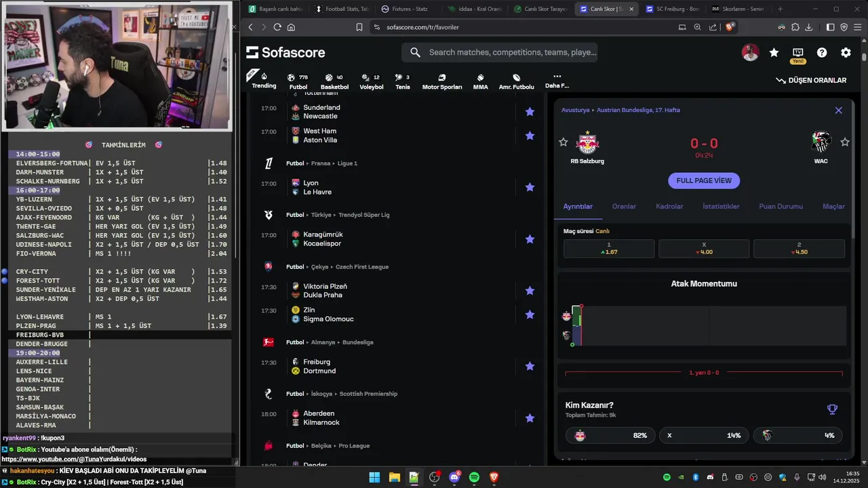Switch to the Puan Durumu tab
The height and width of the screenshot is (488, 868).
(x=781, y=207)
